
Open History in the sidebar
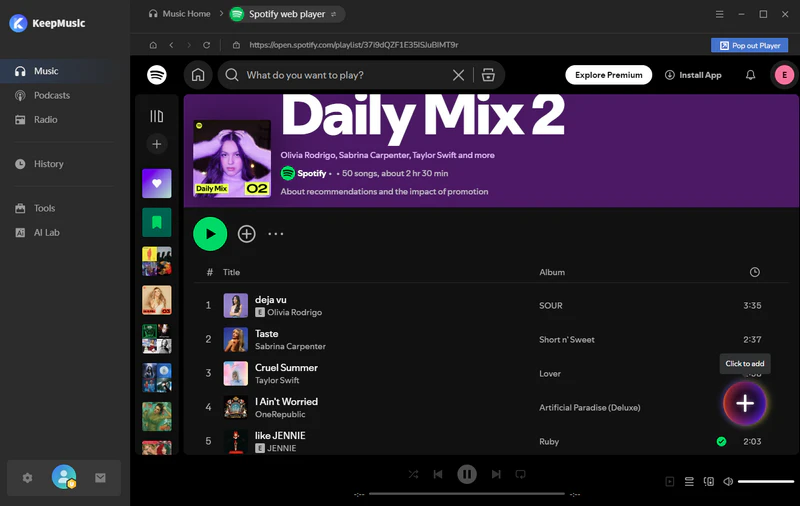48,164
